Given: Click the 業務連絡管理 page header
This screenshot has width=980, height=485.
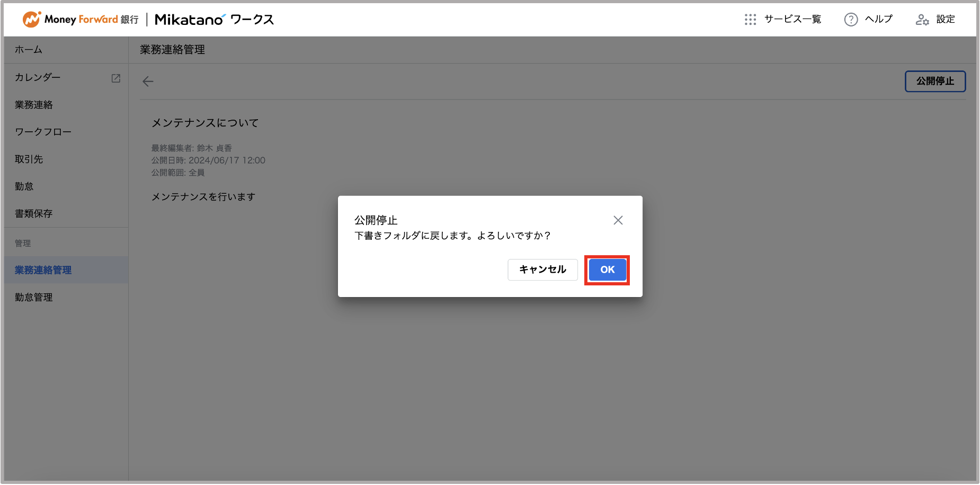Looking at the screenshot, I should pyautogui.click(x=172, y=50).
